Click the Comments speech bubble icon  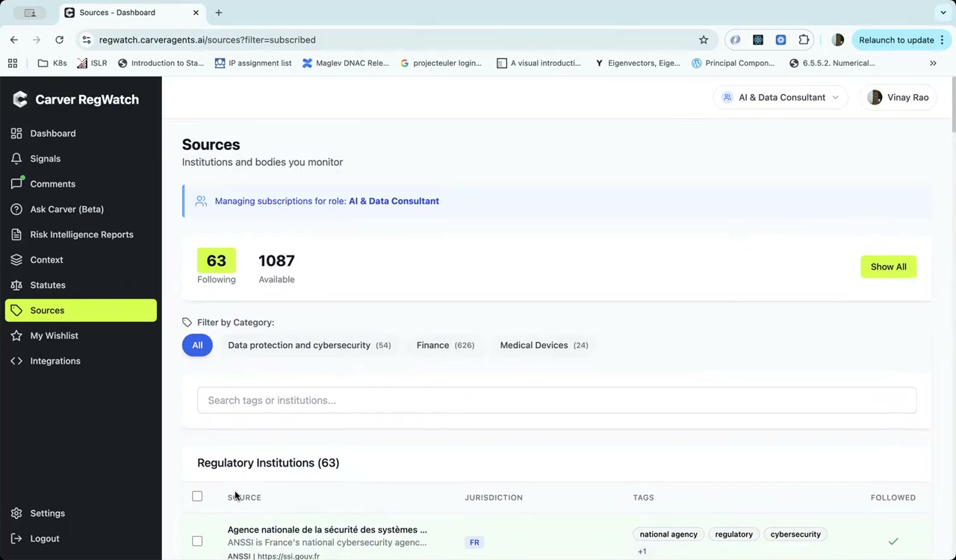16,184
